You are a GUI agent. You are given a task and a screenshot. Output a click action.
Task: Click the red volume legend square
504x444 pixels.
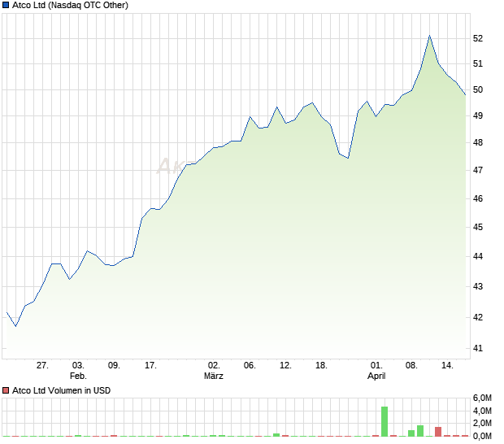click(6, 390)
